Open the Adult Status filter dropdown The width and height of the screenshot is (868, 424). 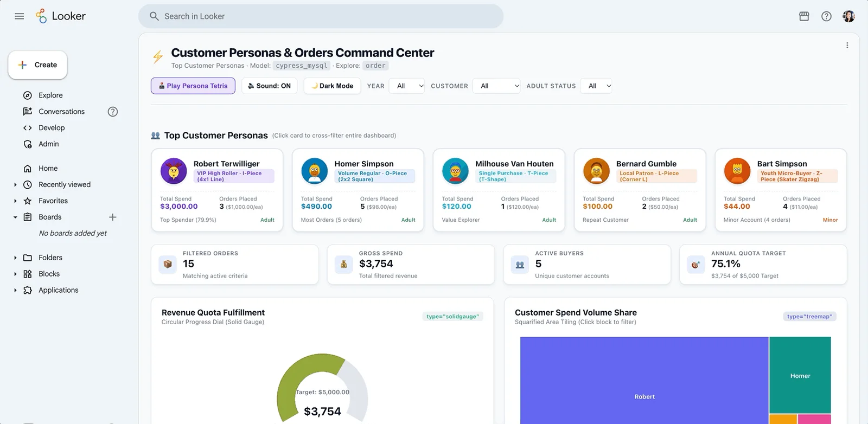[x=596, y=86]
